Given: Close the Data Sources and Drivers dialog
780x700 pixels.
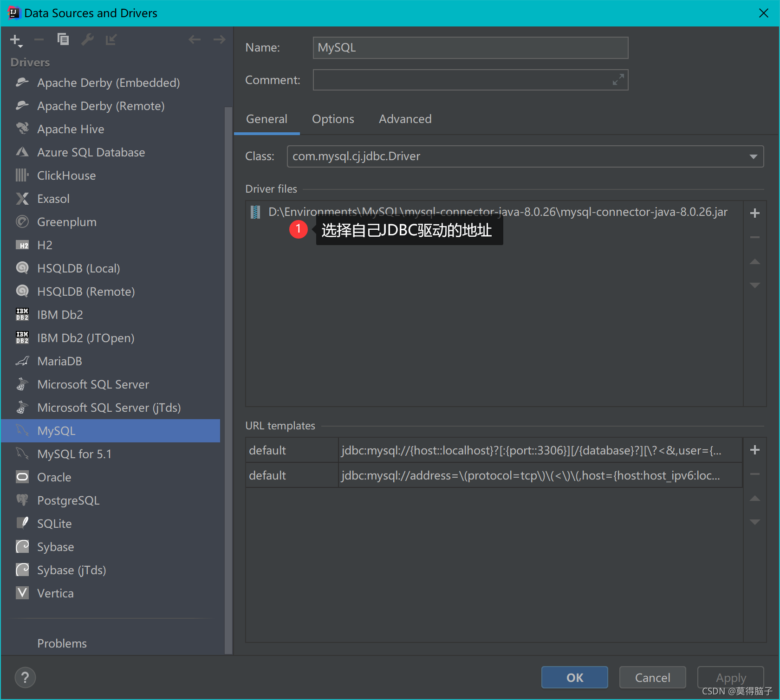Looking at the screenshot, I should (x=763, y=13).
